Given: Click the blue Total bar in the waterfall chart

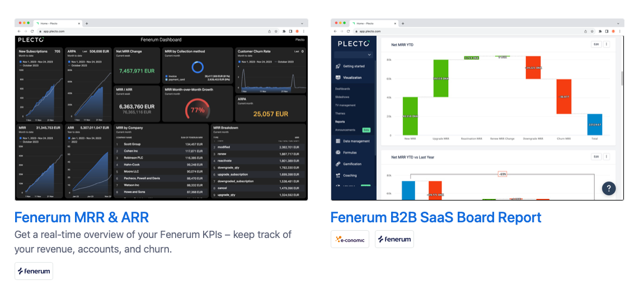Looking at the screenshot, I should pyautogui.click(x=595, y=124).
